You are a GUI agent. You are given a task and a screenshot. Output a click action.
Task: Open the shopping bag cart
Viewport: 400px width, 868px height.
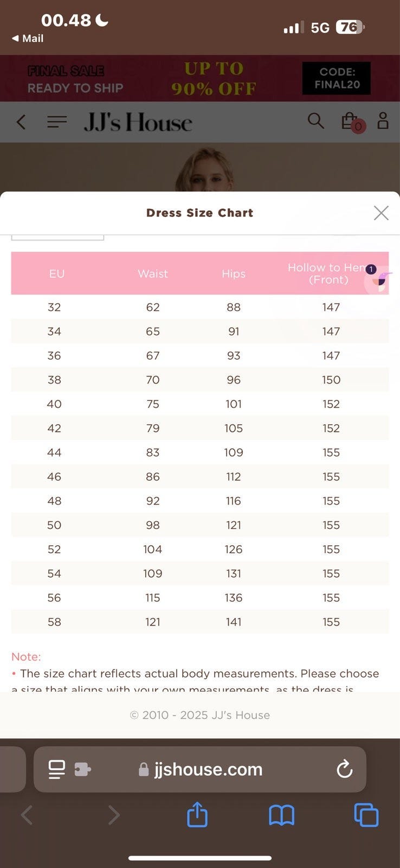350,121
